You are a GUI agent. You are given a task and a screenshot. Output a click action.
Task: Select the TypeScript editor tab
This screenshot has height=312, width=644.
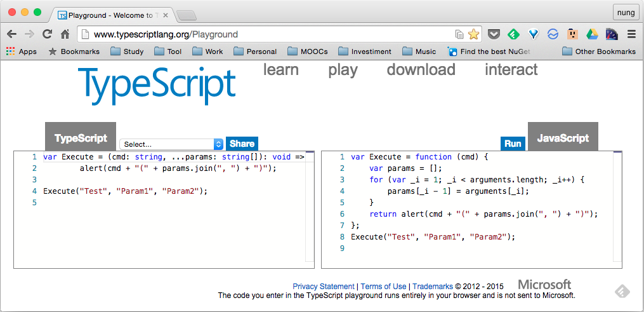81,137
